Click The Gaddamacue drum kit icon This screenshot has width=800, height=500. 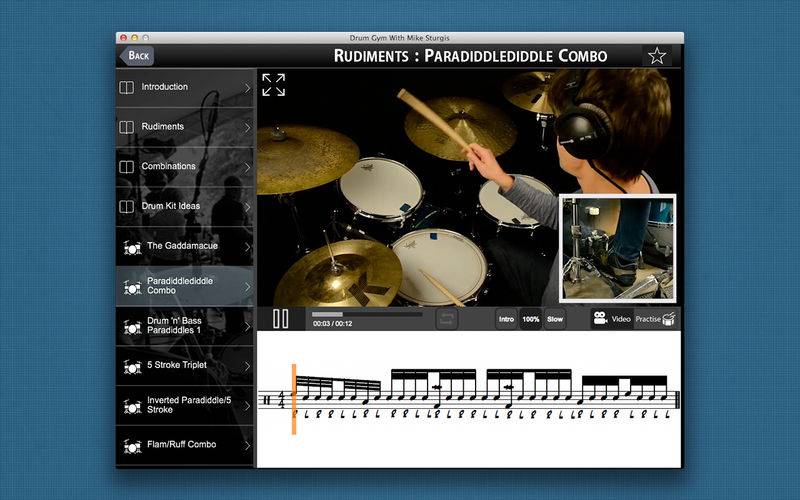pos(133,247)
